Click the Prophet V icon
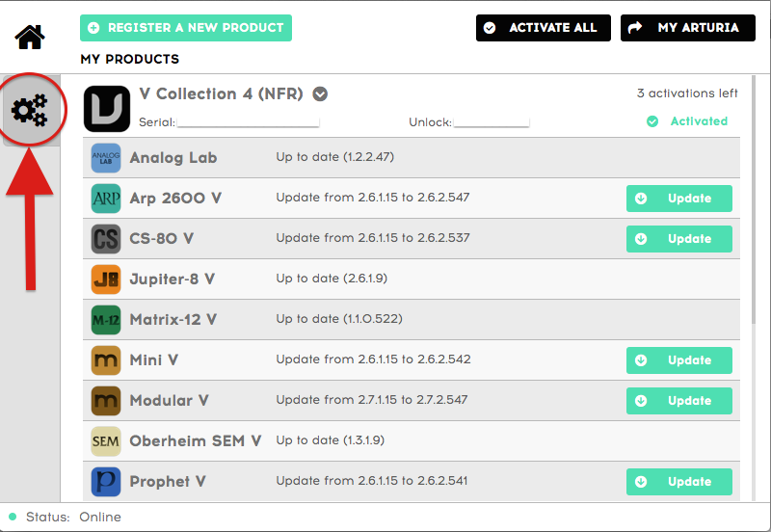Viewport: 771px width, 532px height. pos(106,481)
